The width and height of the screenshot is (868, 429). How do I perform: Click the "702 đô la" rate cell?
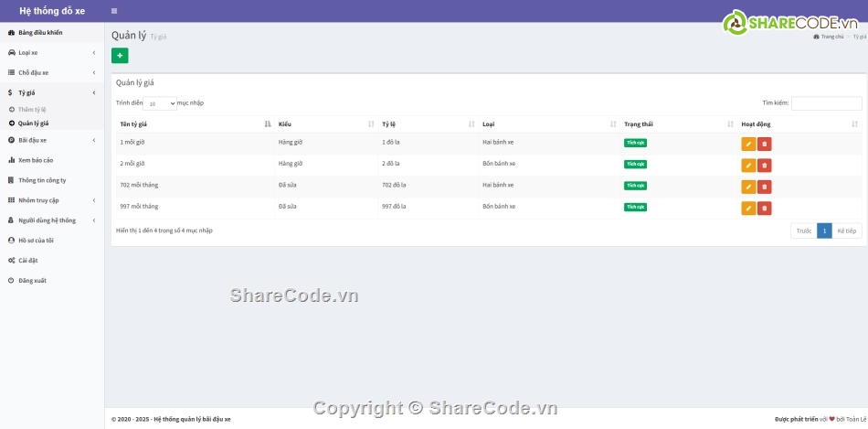coord(394,185)
